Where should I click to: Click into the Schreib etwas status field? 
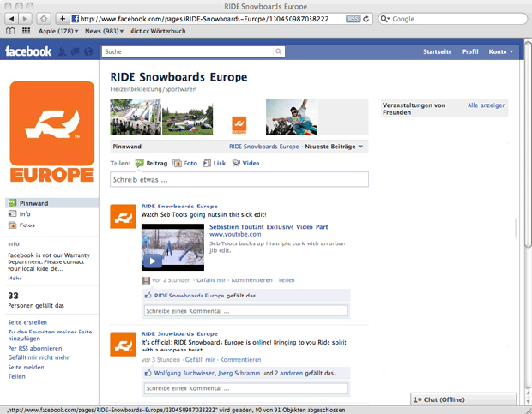(239, 179)
